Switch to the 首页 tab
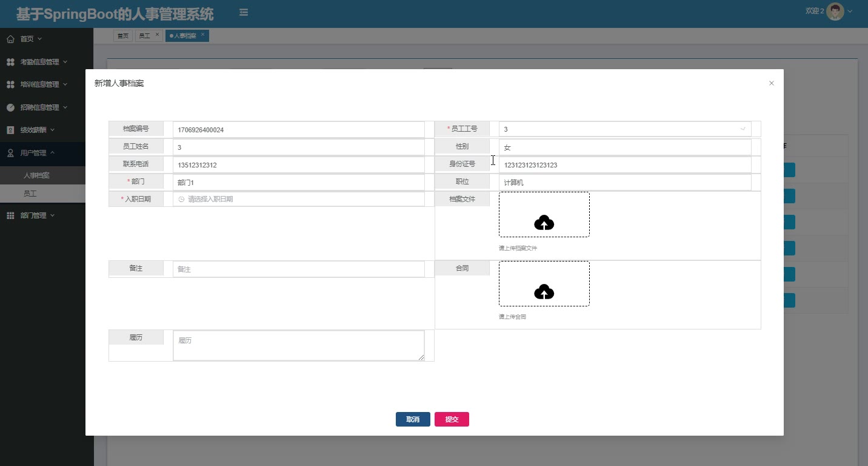 click(123, 36)
